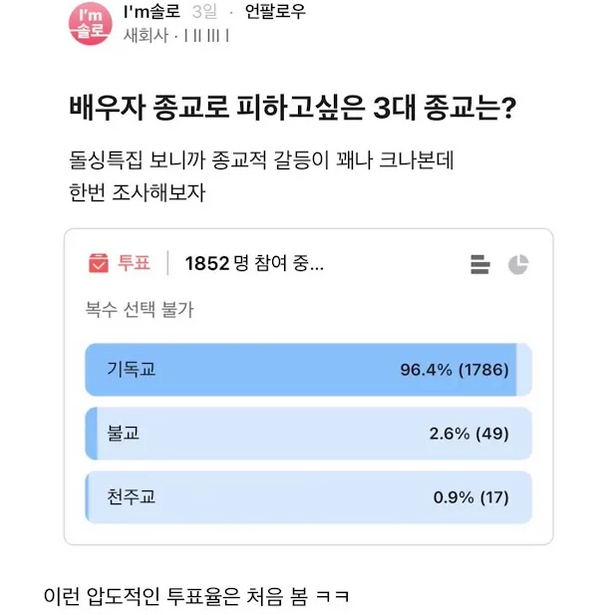This screenshot has height=615, width=609.
Task: Click the red poll icon beside 투표
Action: pyautogui.click(x=98, y=263)
